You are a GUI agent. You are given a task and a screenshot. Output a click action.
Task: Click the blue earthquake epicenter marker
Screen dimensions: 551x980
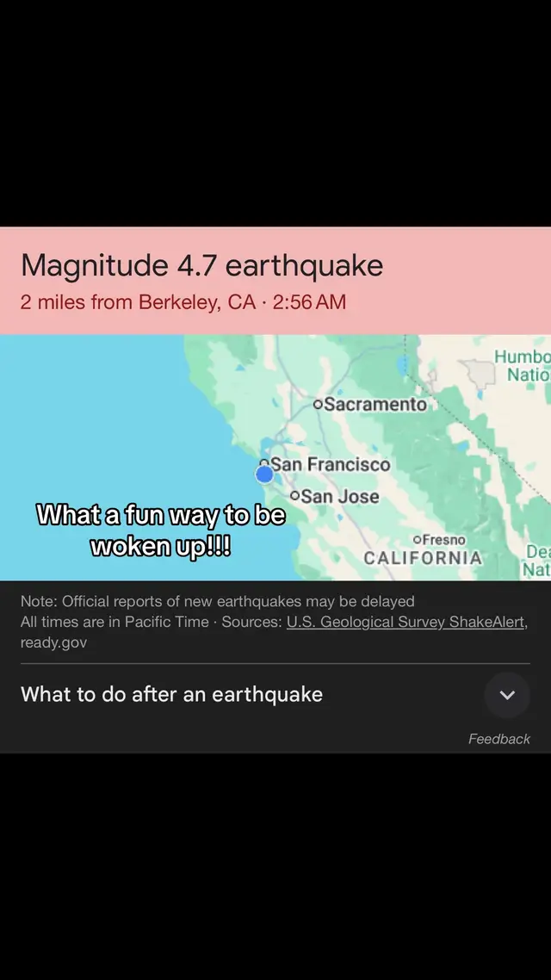265,473
